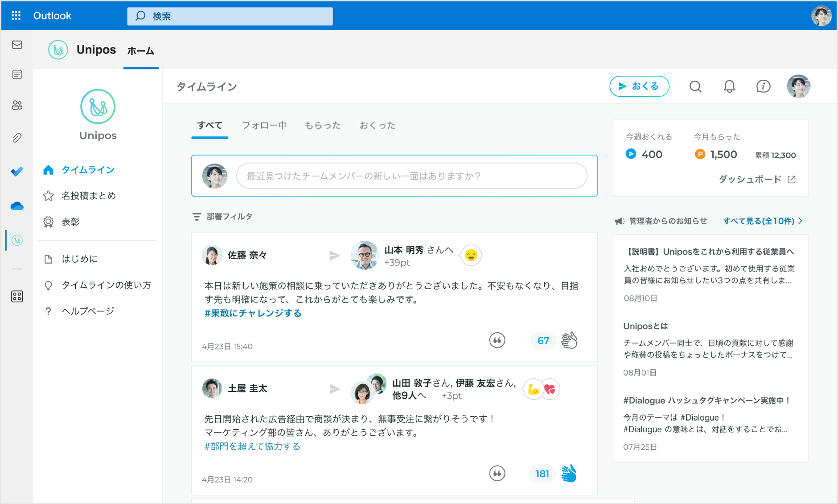Switch to the ホーム tab
This screenshot has width=838, height=504.
click(x=141, y=51)
